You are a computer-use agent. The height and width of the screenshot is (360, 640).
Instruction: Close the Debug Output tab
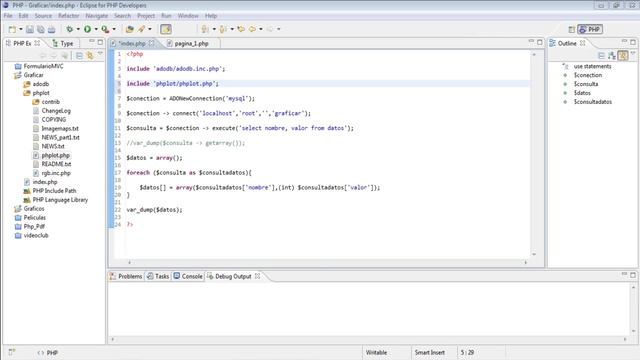click(258, 276)
